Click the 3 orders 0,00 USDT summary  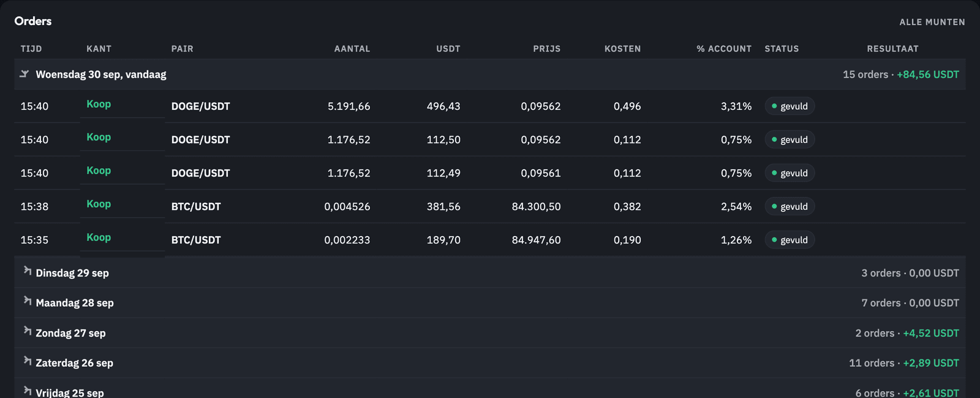(910, 273)
